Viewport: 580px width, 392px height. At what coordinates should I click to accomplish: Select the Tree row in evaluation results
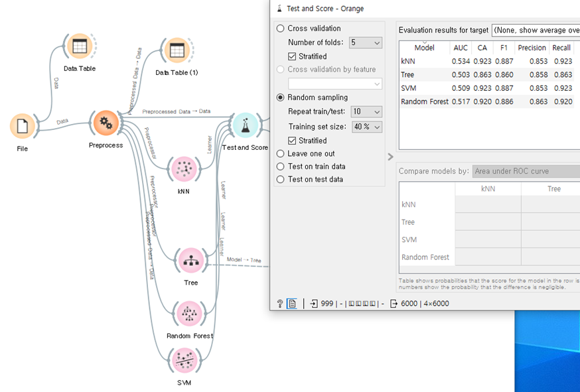point(490,75)
